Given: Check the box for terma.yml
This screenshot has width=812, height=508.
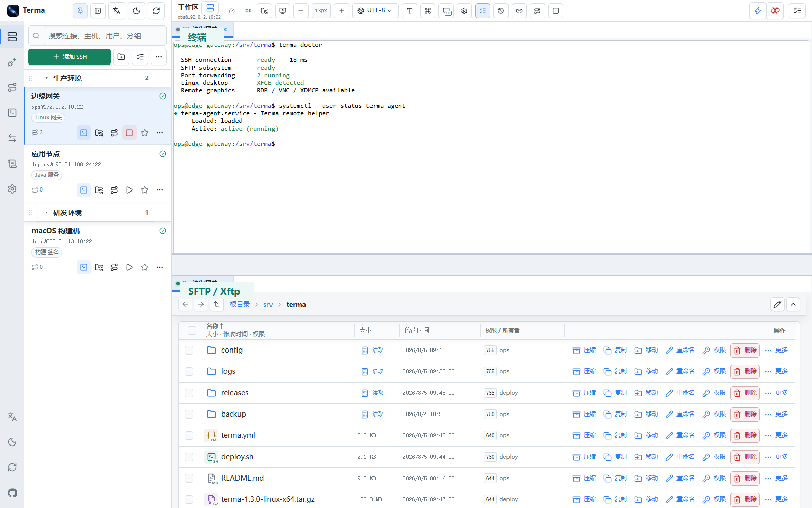Looking at the screenshot, I should click(189, 436).
